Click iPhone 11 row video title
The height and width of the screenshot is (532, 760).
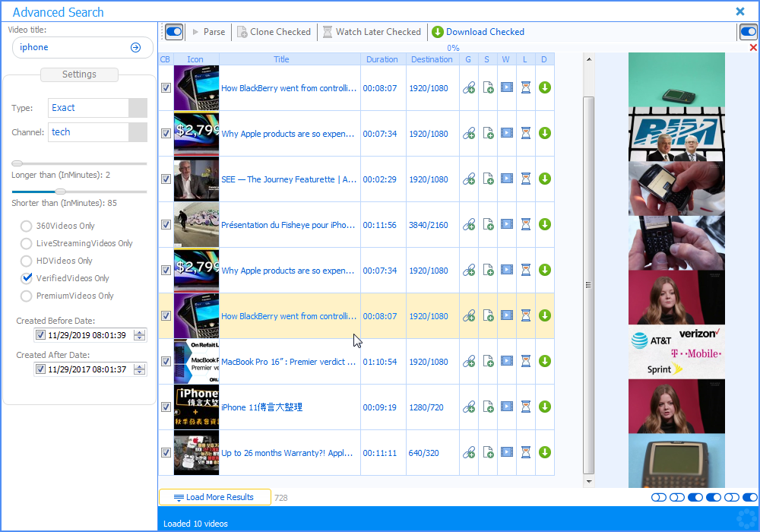(x=261, y=407)
